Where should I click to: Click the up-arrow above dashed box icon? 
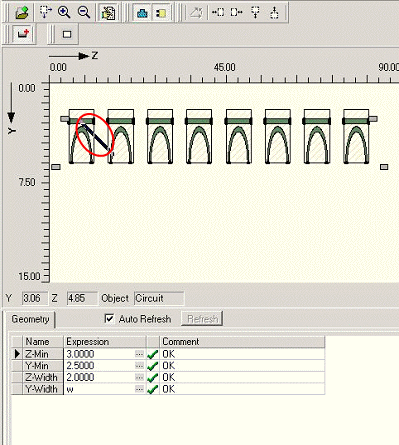(x=274, y=12)
